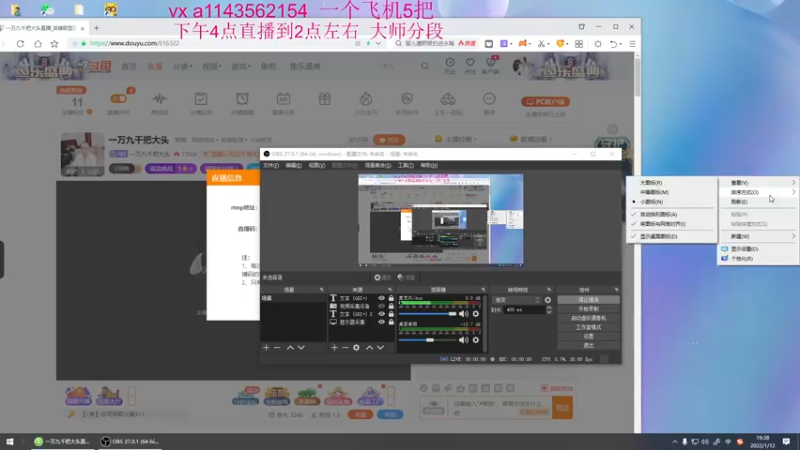Click the waveform icon in Douyu streamer toolbar

160,99
